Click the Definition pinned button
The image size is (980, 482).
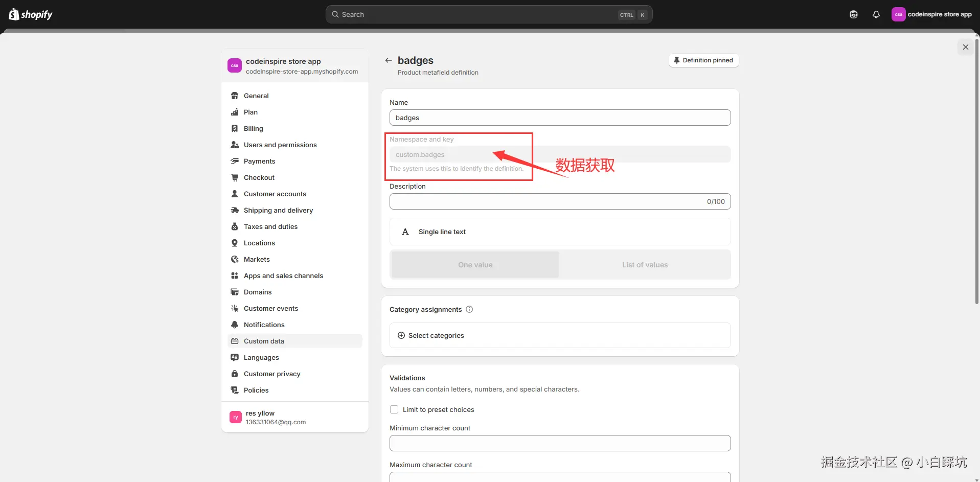[x=703, y=60]
